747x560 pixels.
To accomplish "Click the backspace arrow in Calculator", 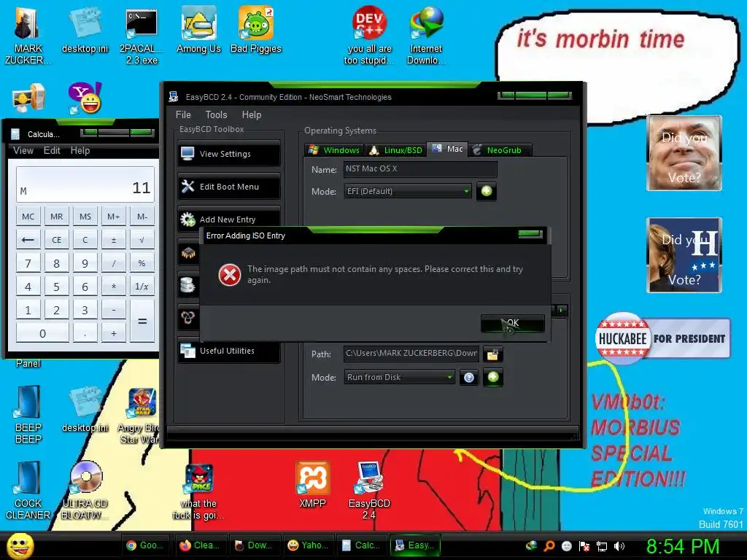I will (28, 240).
